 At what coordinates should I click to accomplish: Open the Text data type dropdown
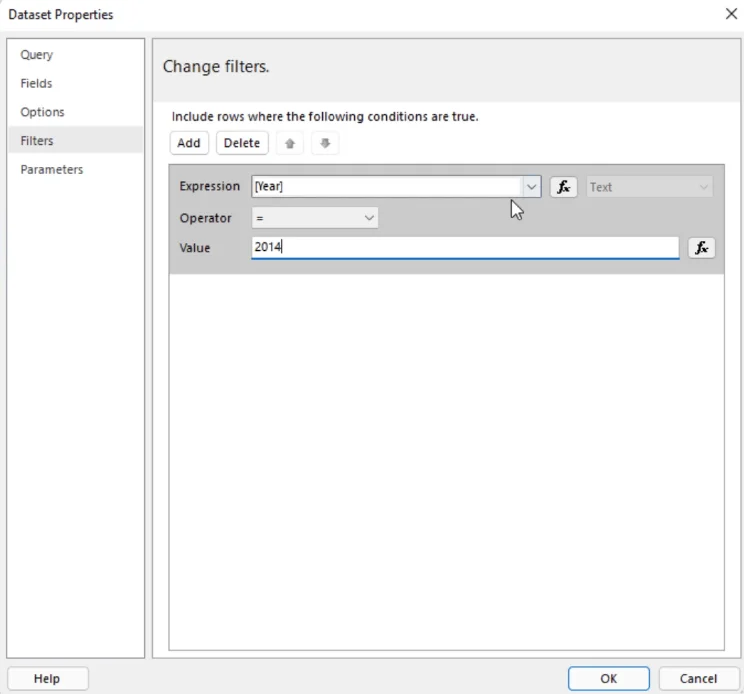[649, 187]
